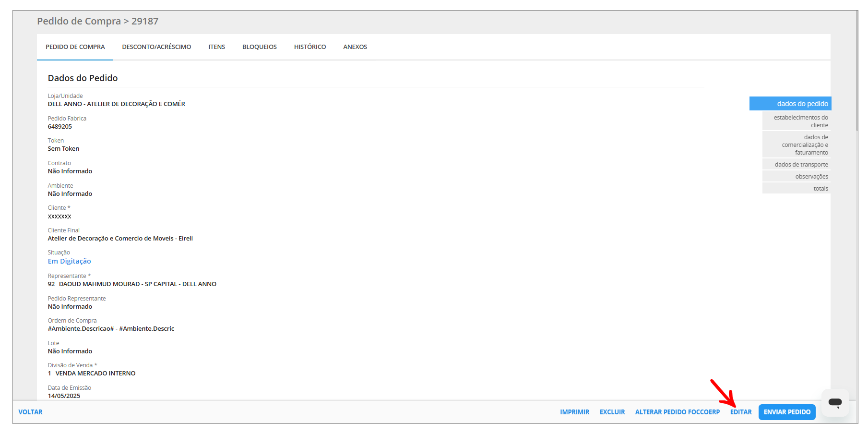
Task: Click the Contrato value Não Informado
Action: (x=70, y=171)
